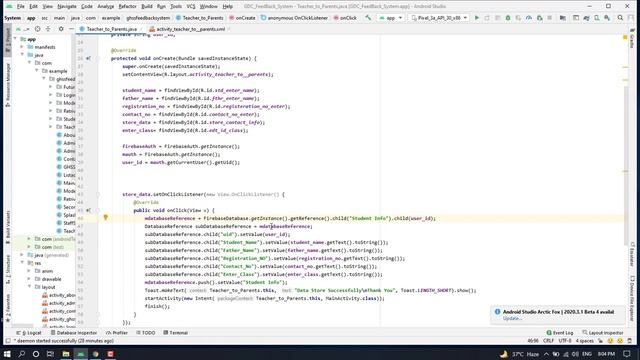Open Database Inspector tool window
Screen dimensions: 640x360
click(74, 333)
